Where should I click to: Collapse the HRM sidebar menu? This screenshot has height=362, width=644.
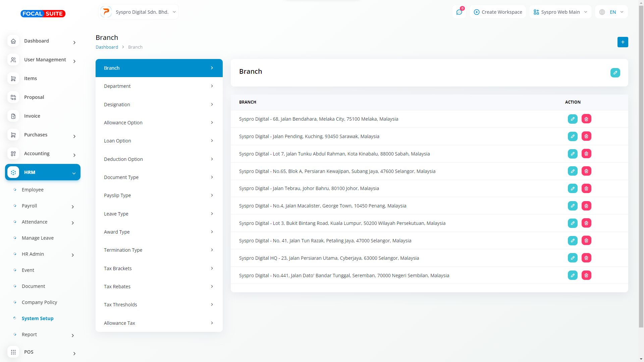click(43, 172)
